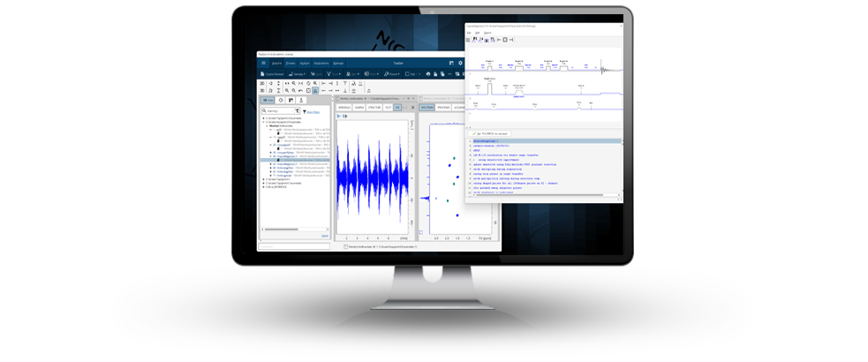Click the Create Dataset button
The image size is (868, 362).
coord(271,74)
